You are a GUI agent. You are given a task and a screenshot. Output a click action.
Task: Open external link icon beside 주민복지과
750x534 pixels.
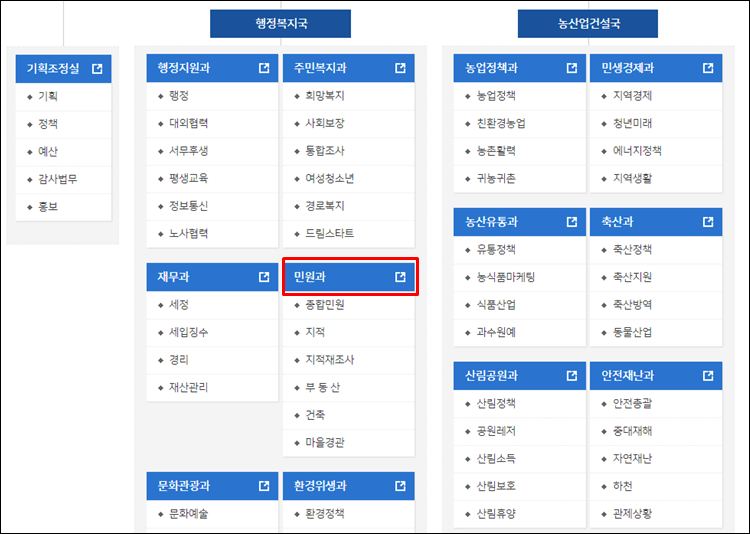[400, 68]
